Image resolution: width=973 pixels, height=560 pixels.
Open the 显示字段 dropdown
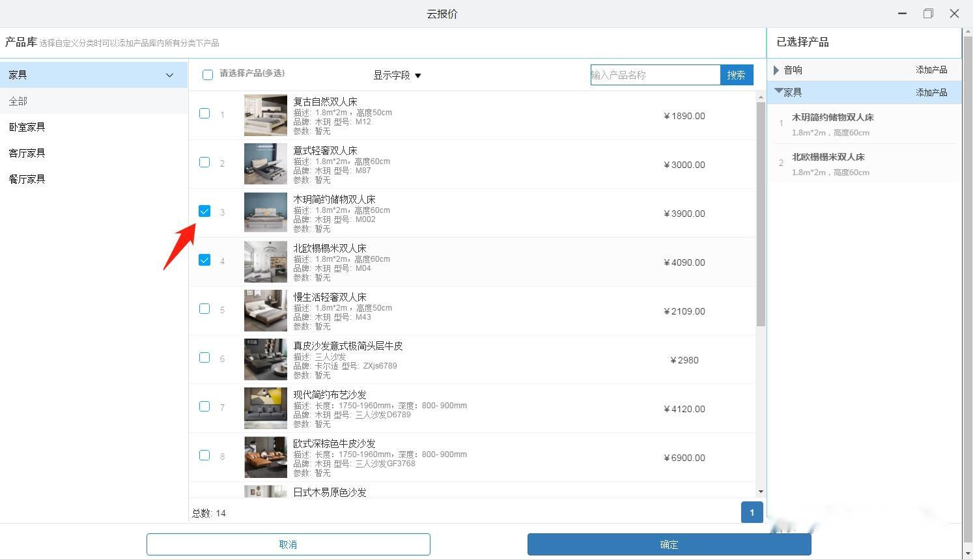[x=397, y=75]
